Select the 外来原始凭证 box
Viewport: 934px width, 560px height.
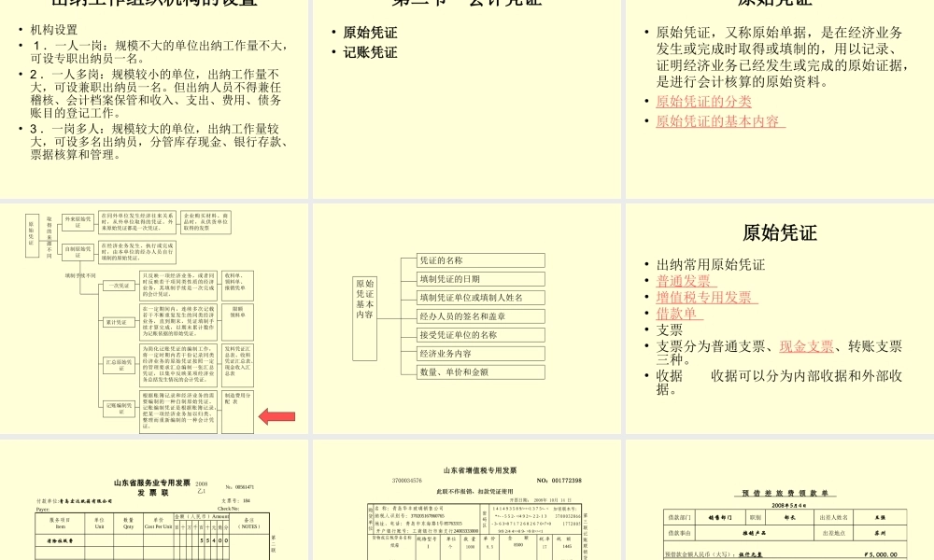click(x=78, y=222)
